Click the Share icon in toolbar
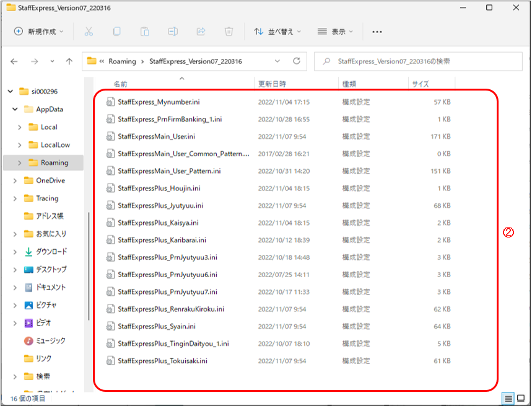The width and height of the screenshot is (532, 408). (201, 32)
